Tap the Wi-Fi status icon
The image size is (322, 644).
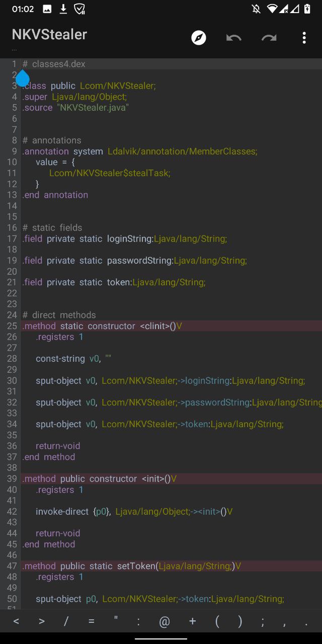tap(272, 9)
